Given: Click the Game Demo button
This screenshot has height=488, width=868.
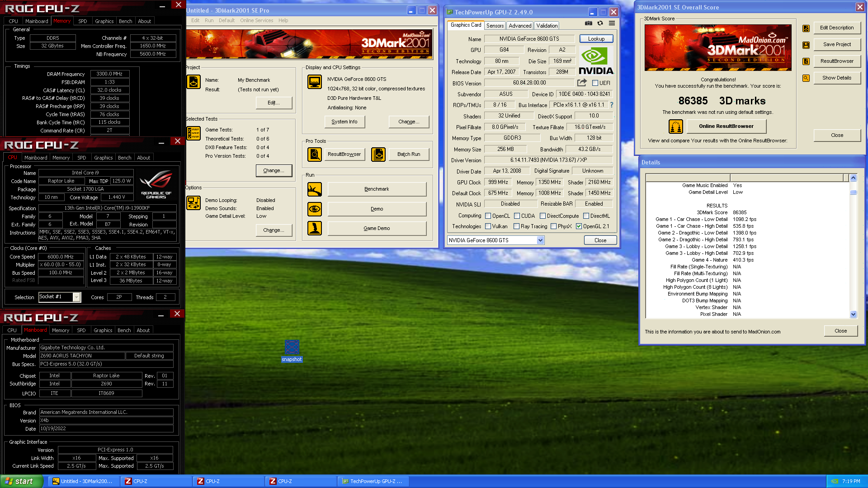Looking at the screenshot, I should (x=377, y=229).
